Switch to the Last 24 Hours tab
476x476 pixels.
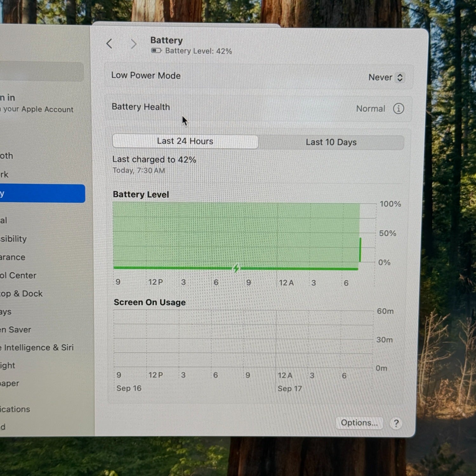(x=185, y=141)
